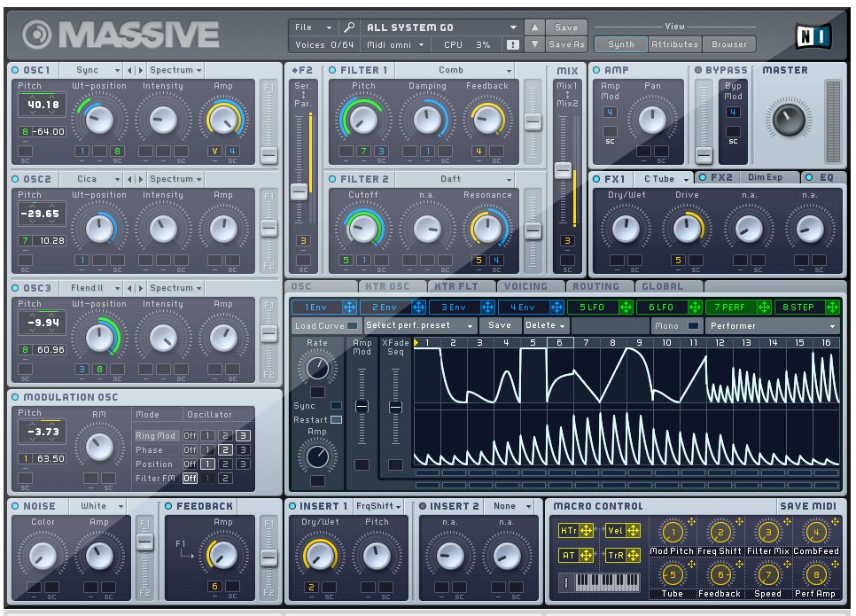Image resolution: width=856 pixels, height=616 pixels.
Task: Click the OSC1 pitch value 40.18
Action: [x=43, y=105]
